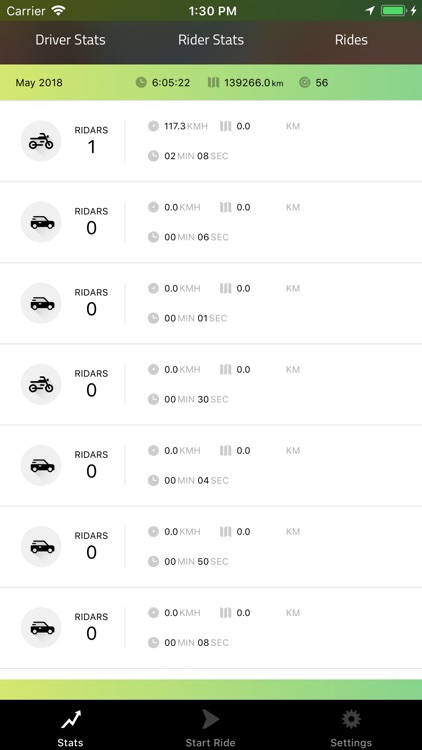The image size is (422, 750).
Task: Tap the speed gauge icon beside 117.3 KMH
Action: (153, 126)
